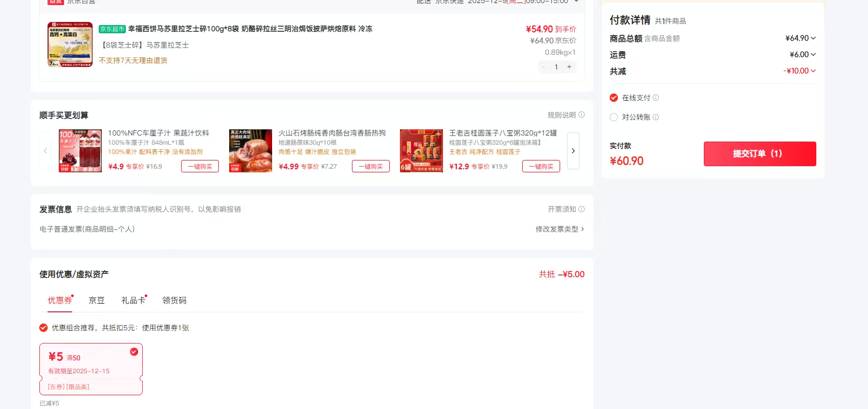Switch to 京豆 tab
This screenshot has height=409, width=868.
96,301
